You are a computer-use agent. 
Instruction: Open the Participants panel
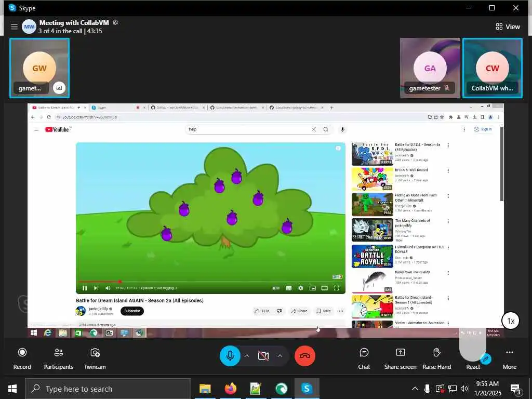(58, 358)
